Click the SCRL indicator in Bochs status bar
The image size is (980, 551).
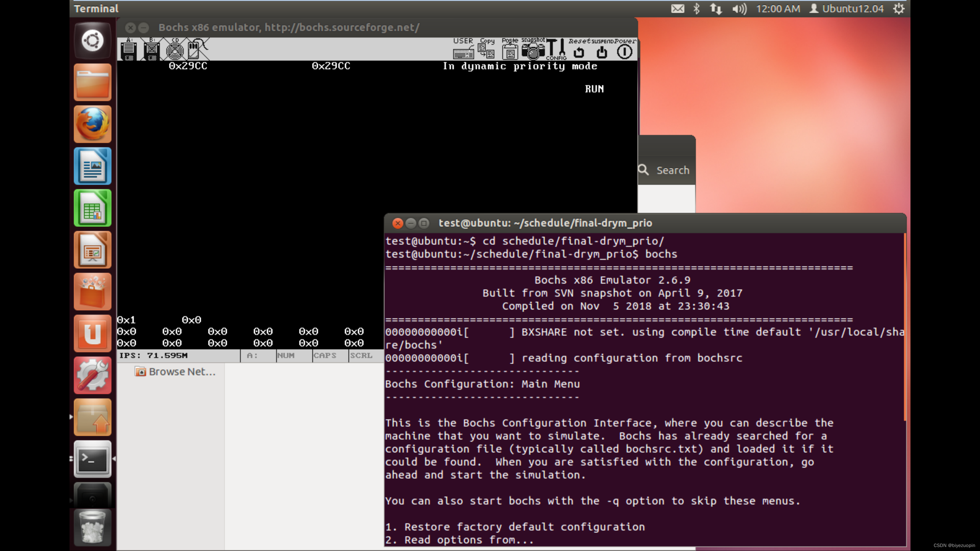click(x=361, y=355)
